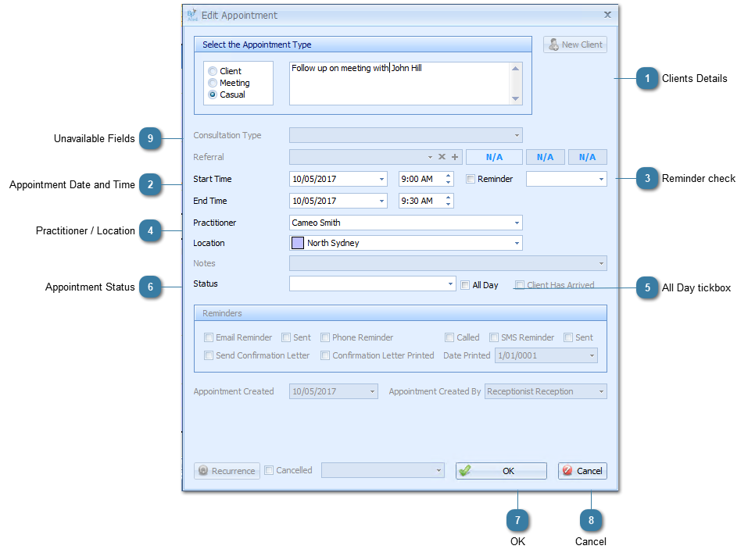Click the Reminders section header
748x560 pixels.
tap(400, 313)
